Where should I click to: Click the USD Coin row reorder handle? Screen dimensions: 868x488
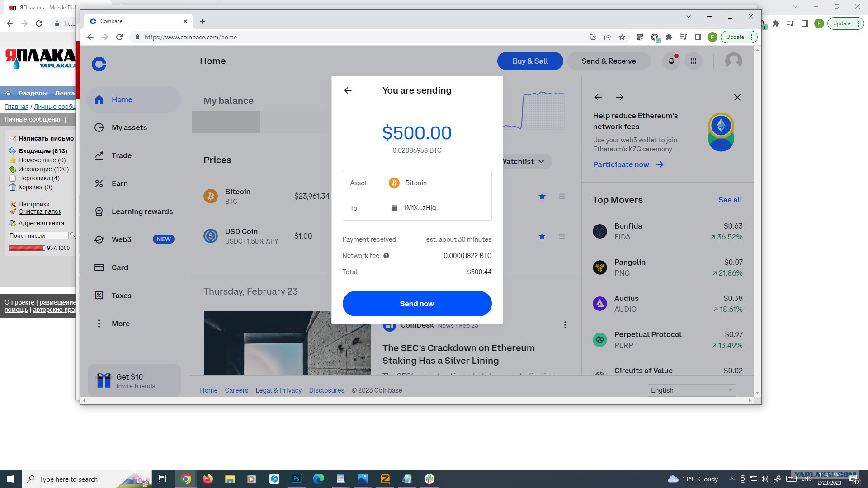[561, 236]
